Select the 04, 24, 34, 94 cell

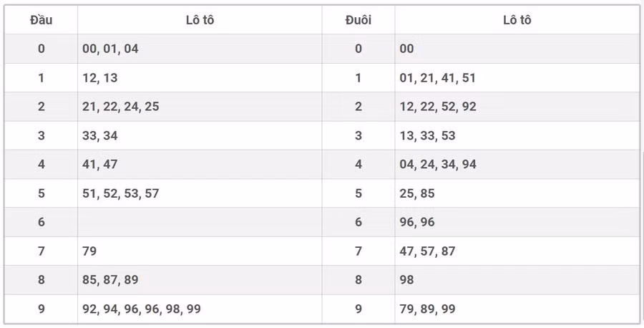(x=438, y=164)
